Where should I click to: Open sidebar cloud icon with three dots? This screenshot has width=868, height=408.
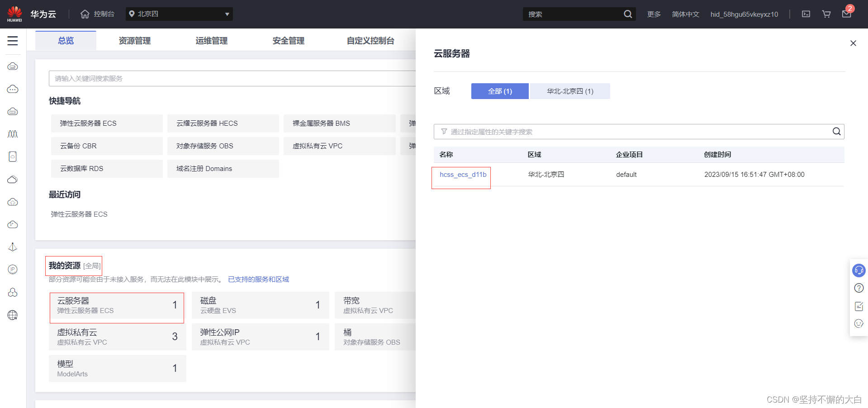point(13,89)
